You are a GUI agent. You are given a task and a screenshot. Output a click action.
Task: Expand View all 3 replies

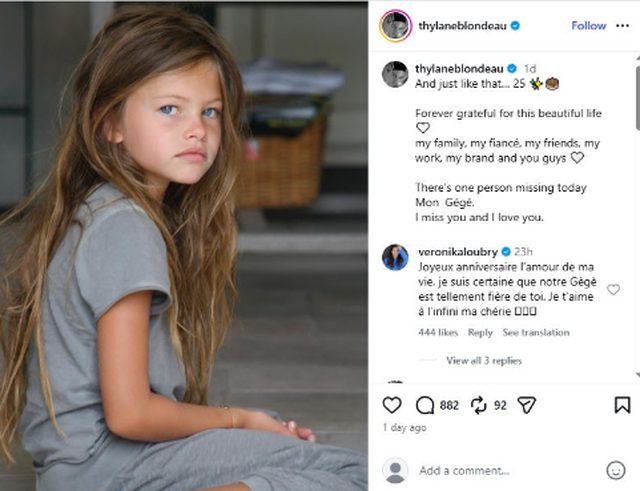[484, 360]
